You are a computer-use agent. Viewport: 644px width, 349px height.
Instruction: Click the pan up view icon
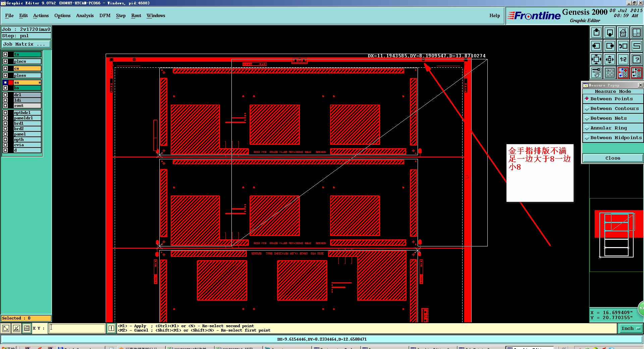pyautogui.click(x=596, y=33)
